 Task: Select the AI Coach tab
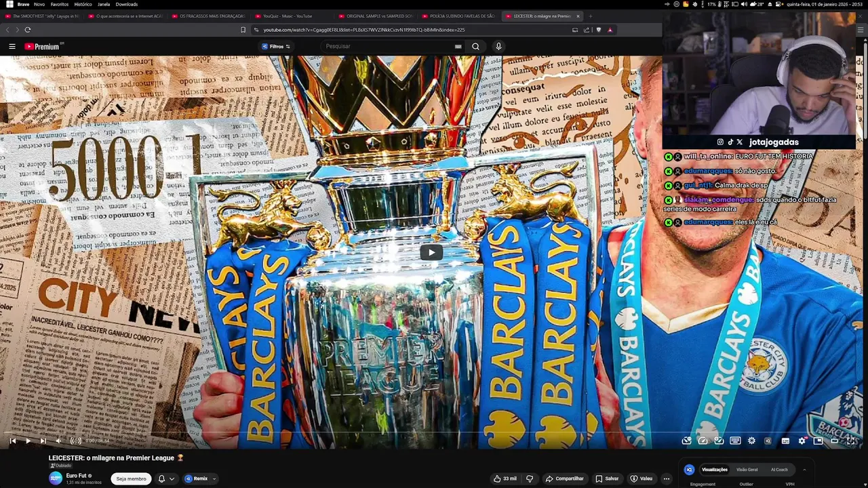tap(779, 470)
